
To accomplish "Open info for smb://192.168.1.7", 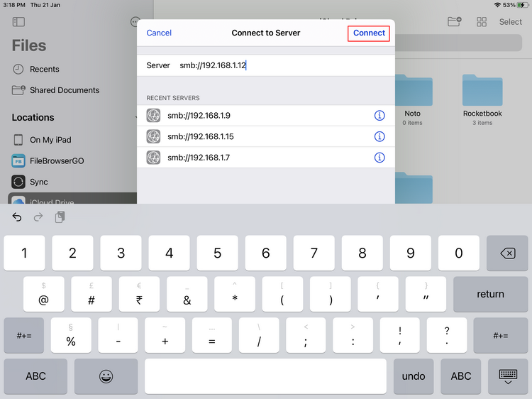I will [379, 158].
